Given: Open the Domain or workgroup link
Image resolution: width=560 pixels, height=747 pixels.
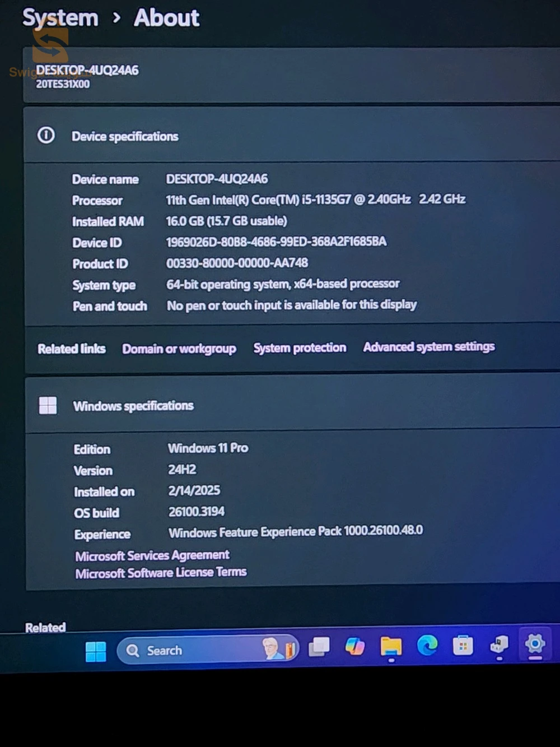Looking at the screenshot, I should coord(179,349).
